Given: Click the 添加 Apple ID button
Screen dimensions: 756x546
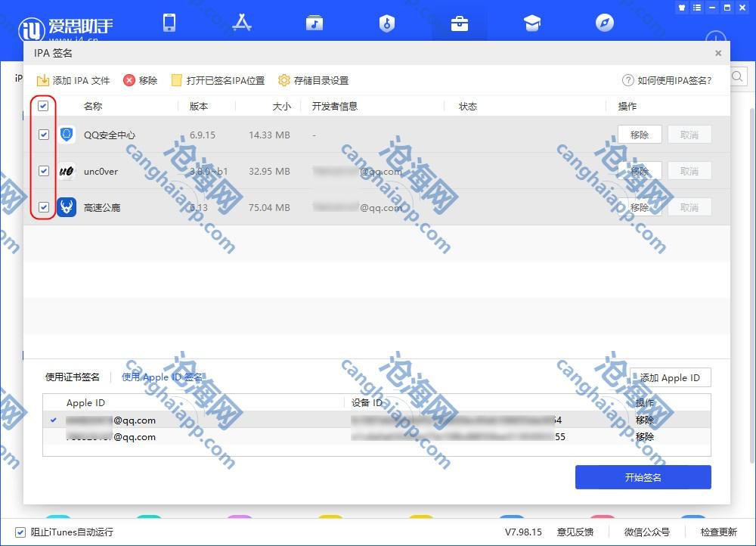Looking at the screenshot, I should pos(670,377).
